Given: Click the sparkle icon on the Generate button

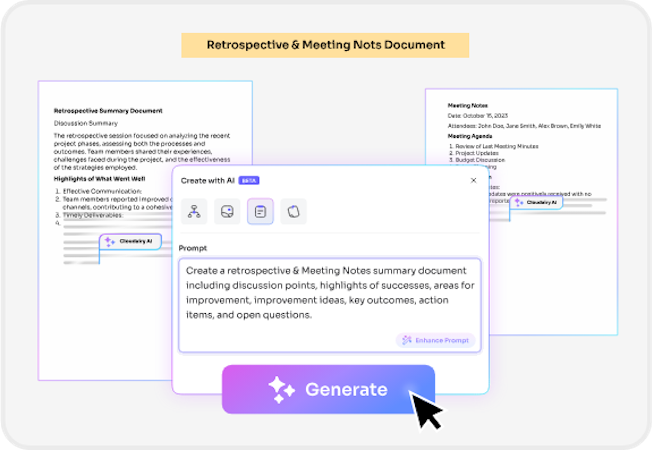Looking at the screenshot, I should coord(282,390).
